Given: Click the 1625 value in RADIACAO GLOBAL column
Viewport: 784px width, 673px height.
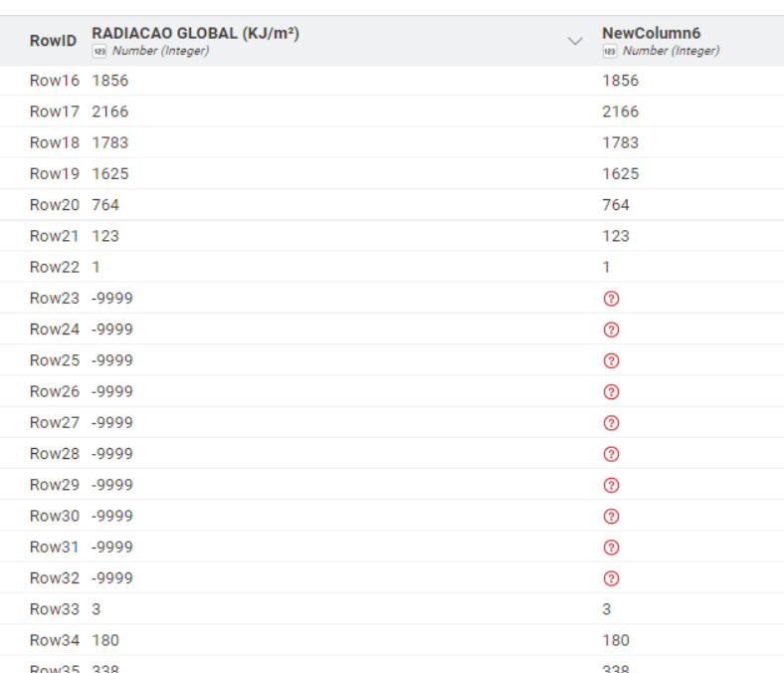Looking at the screenshot, I should coord(110,174).
